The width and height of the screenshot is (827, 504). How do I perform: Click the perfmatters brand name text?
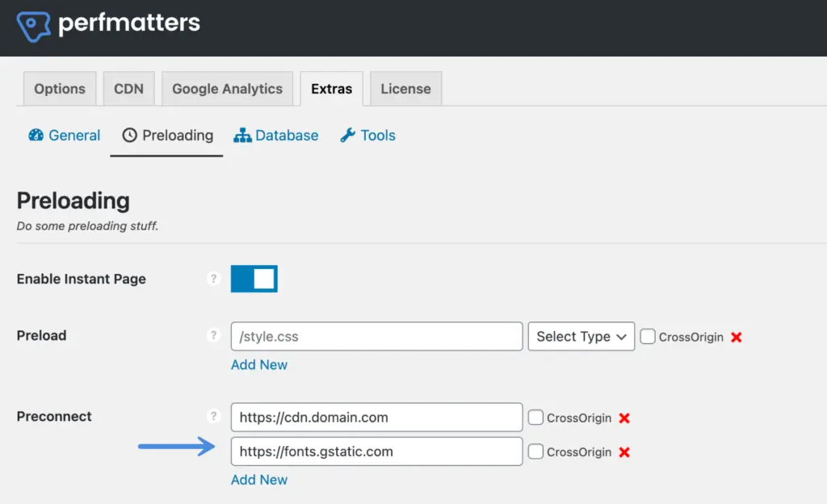pos(129,23)
